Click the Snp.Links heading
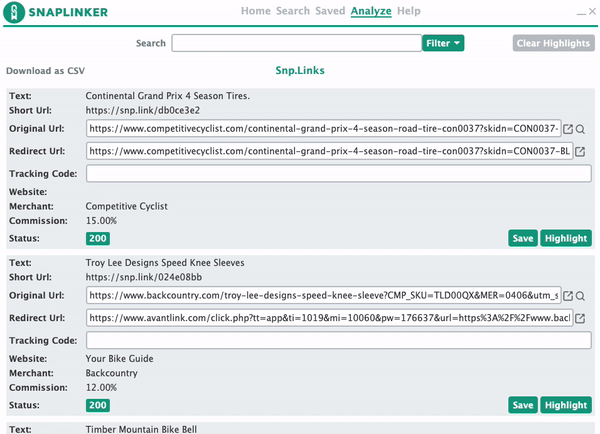The height and width of the screenshot is (434, 600). [x=300, y=70]
